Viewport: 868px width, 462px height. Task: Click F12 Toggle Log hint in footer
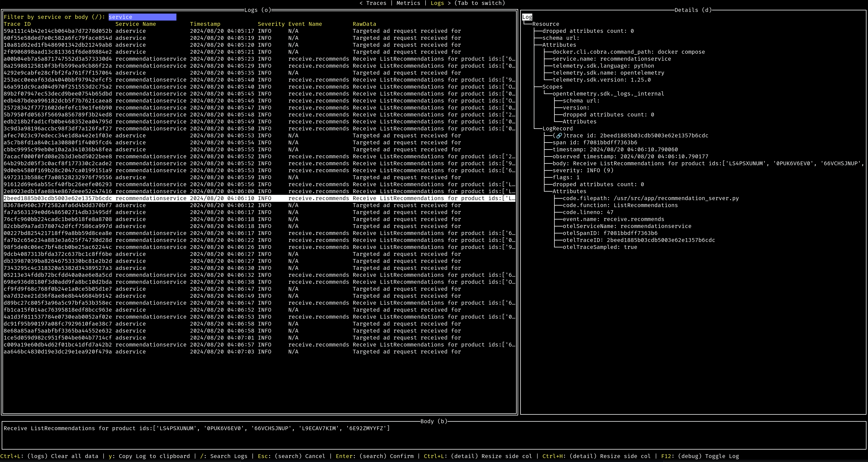(700, 456)
